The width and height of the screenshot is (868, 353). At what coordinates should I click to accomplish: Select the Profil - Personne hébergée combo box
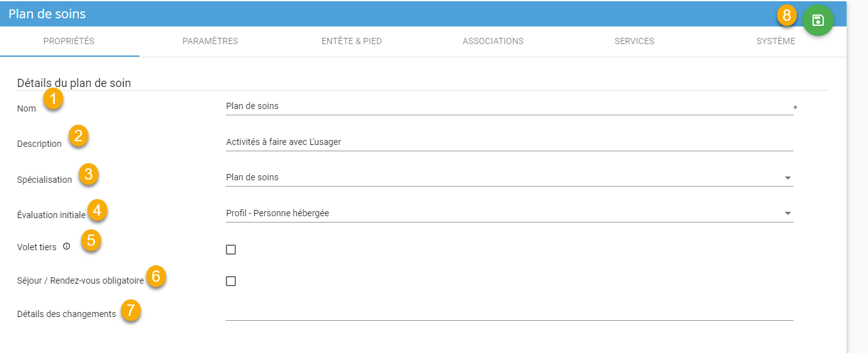pyautogui.click(x=505, y=214)
